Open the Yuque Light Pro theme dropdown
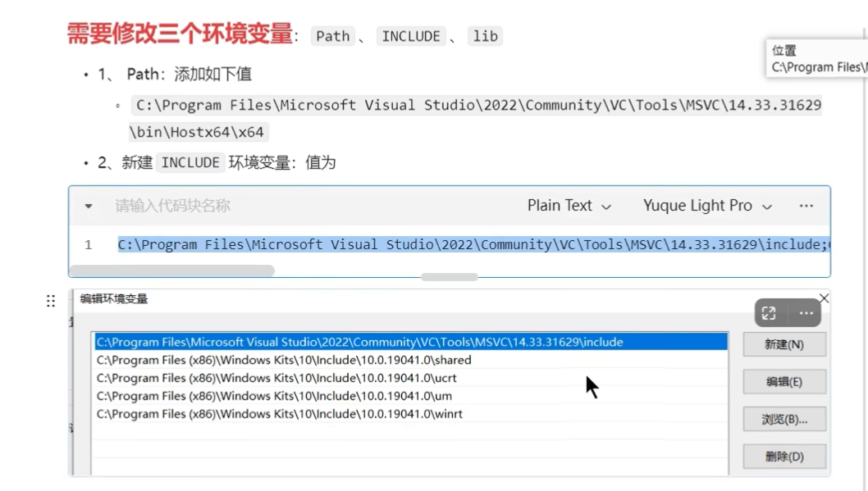This screenshot has height=491, width=868. tap(707, 206)
